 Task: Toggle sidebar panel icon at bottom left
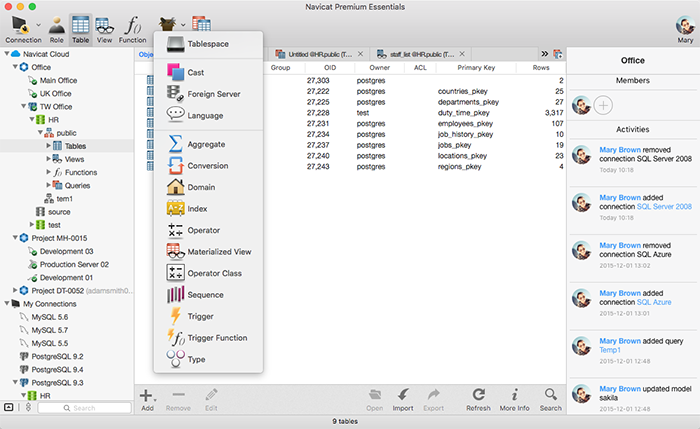(x=8, y=407)
